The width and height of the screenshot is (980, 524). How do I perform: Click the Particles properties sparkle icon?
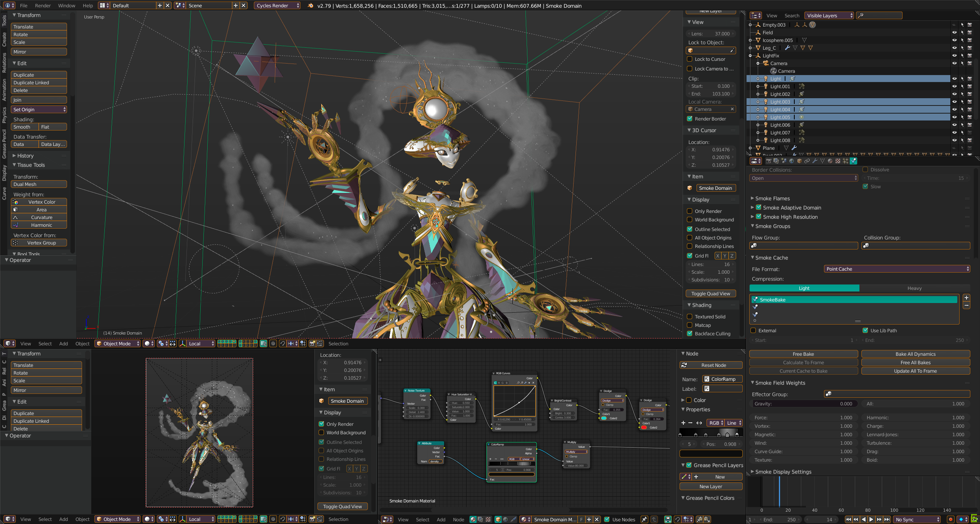tap(846, 161)
